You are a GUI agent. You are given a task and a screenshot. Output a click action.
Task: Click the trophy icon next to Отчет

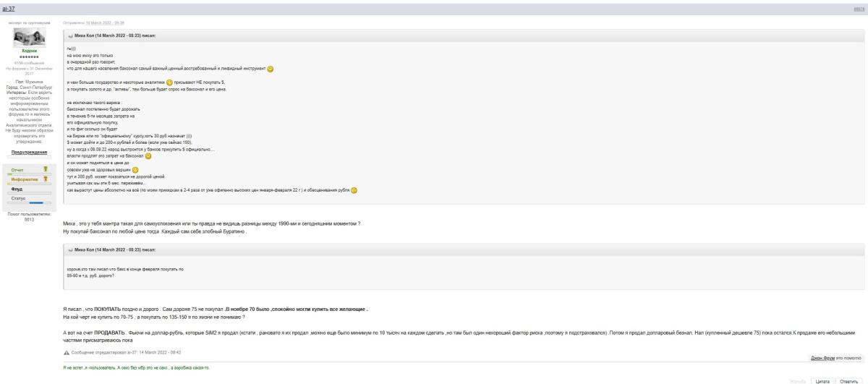[46, 170]
